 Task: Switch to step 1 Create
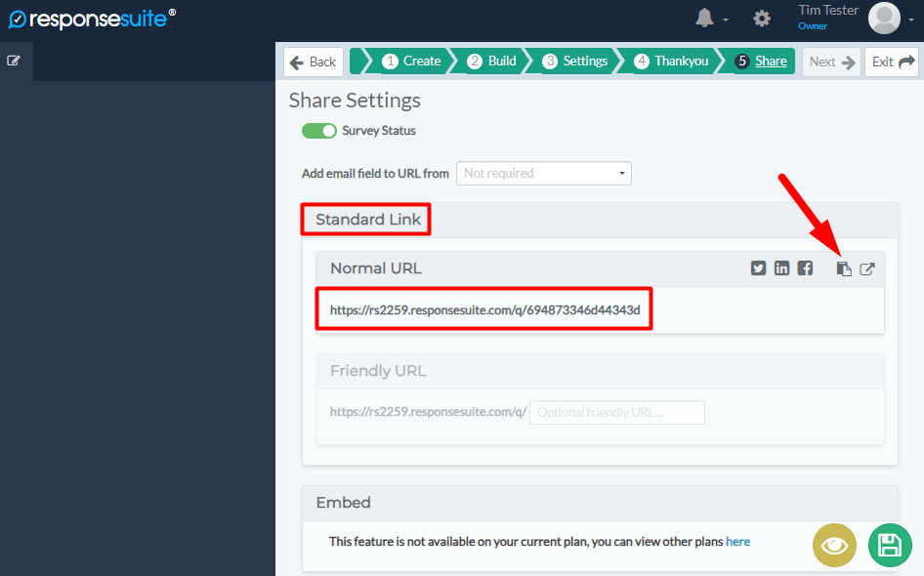coord(411,62)
